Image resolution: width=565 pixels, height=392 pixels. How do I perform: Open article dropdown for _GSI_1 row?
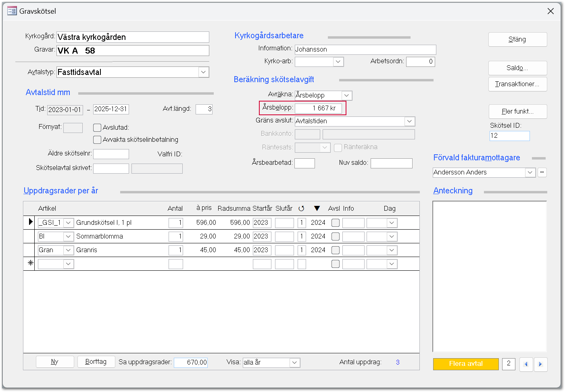[69, 223]
